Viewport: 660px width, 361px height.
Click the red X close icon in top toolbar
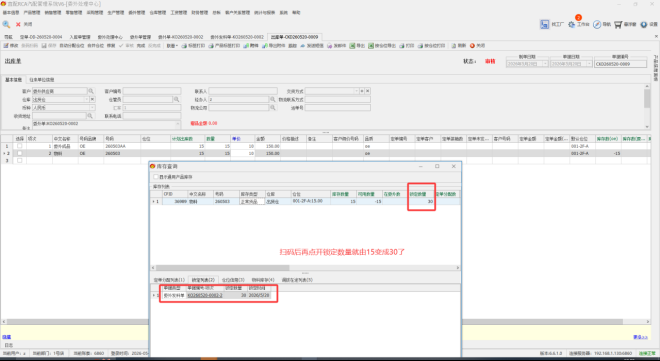[18, 24]
